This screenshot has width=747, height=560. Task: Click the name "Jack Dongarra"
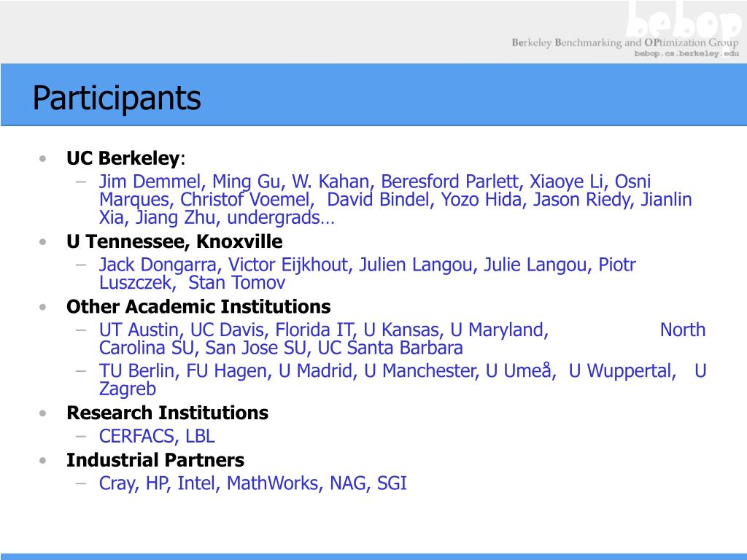pyautogui.click(x=158, y=265)
